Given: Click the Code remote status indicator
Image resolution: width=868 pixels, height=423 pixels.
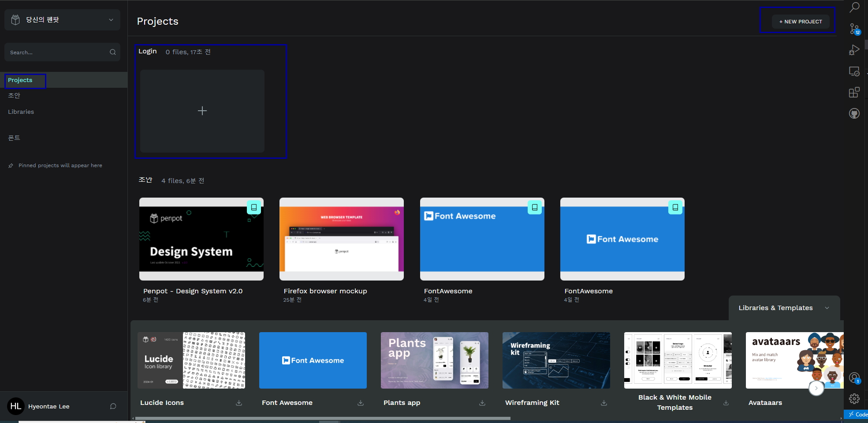Looking at the screenshot, I should [x=856, y=414].
